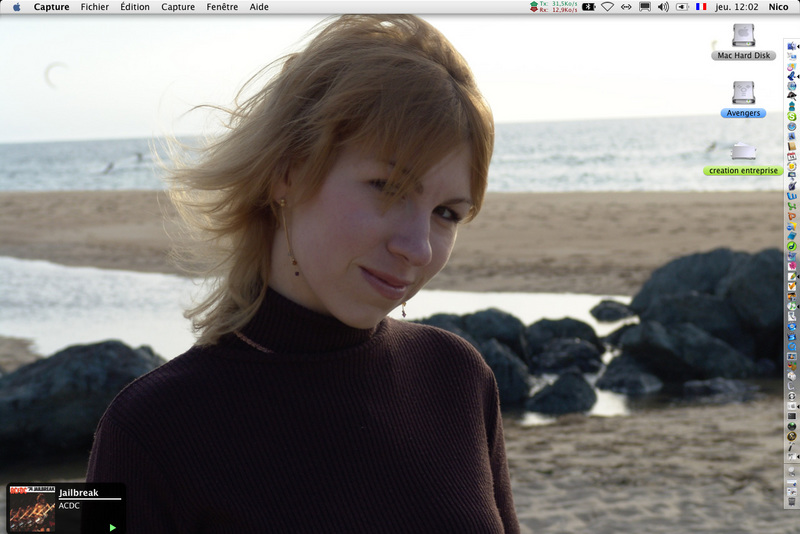Launch Terminal from the Dock
Screen dimensions: 800x534
(x=792, y=416)
